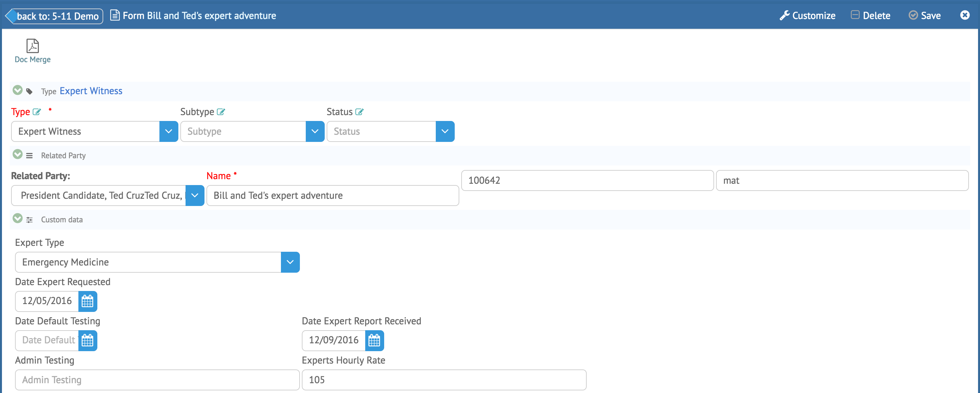This screenshot has width=980, height=393.
Task: Click the 100642 input field
Action: point(587,180)
